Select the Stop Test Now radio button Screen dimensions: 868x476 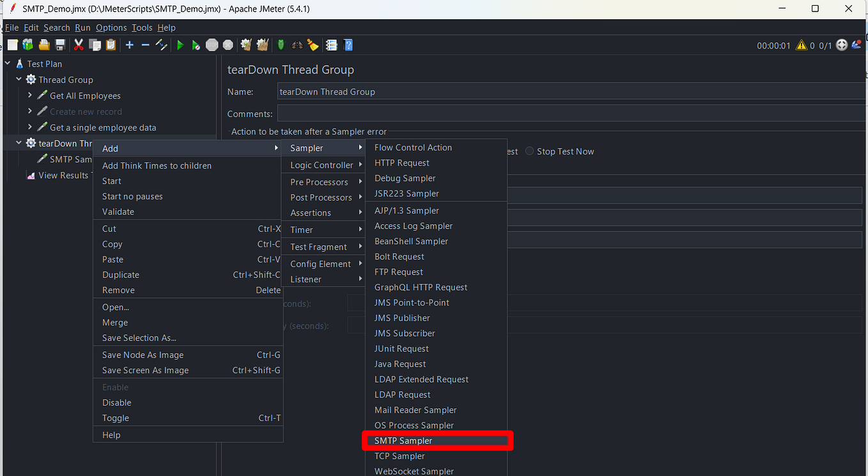pos(529,151)
